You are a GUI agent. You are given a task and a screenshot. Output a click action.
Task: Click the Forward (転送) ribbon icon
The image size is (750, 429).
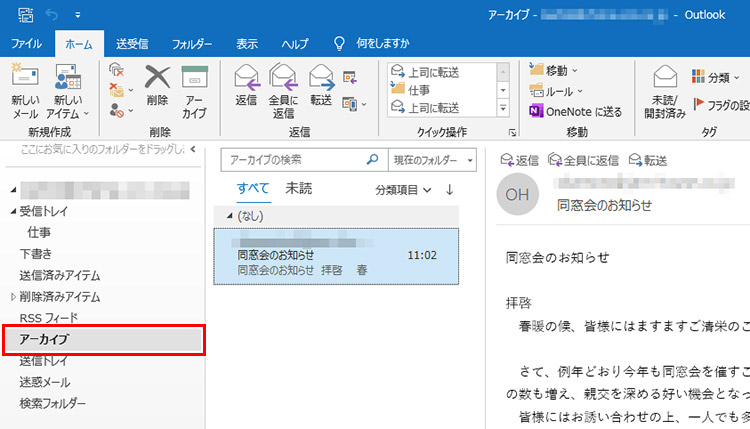321,79
